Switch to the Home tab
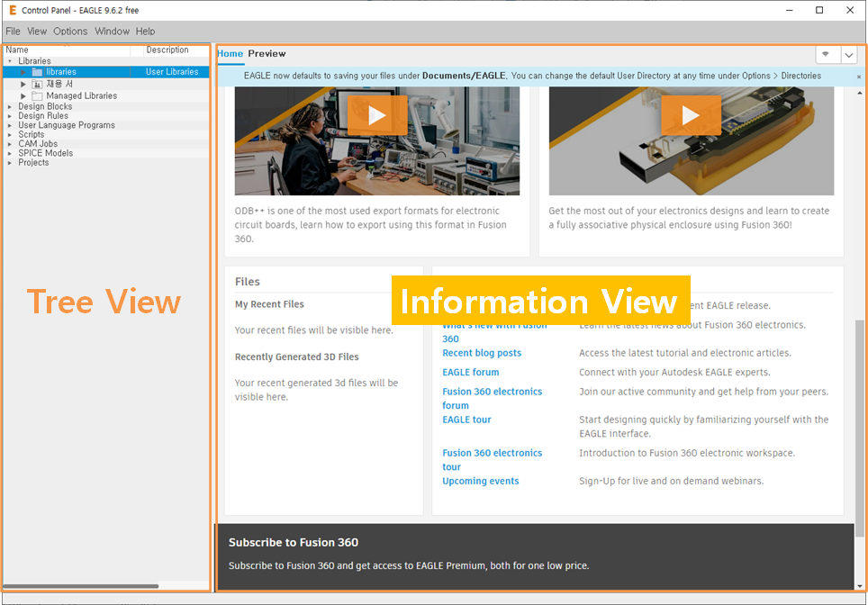The image size is (868, 605). pos(230,54)
